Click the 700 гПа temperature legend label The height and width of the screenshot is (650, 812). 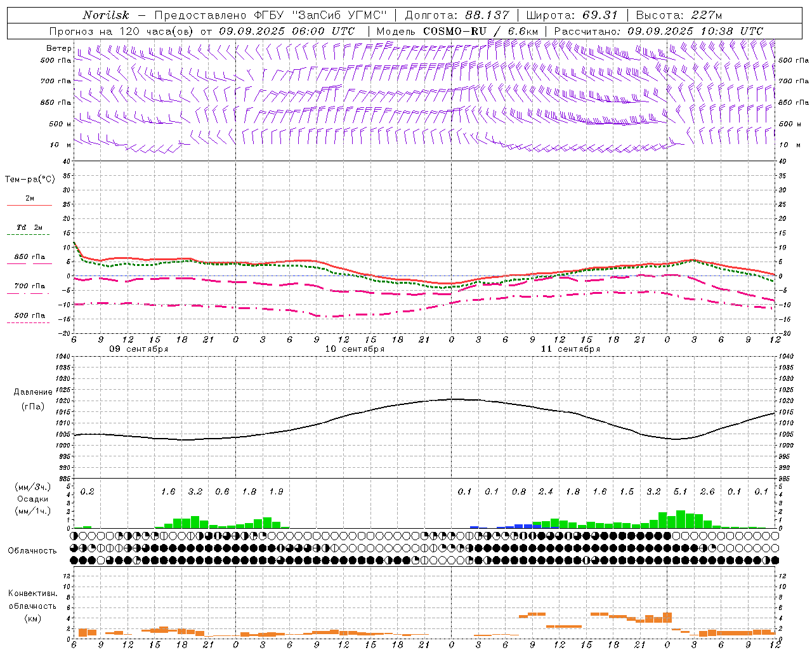30,286
